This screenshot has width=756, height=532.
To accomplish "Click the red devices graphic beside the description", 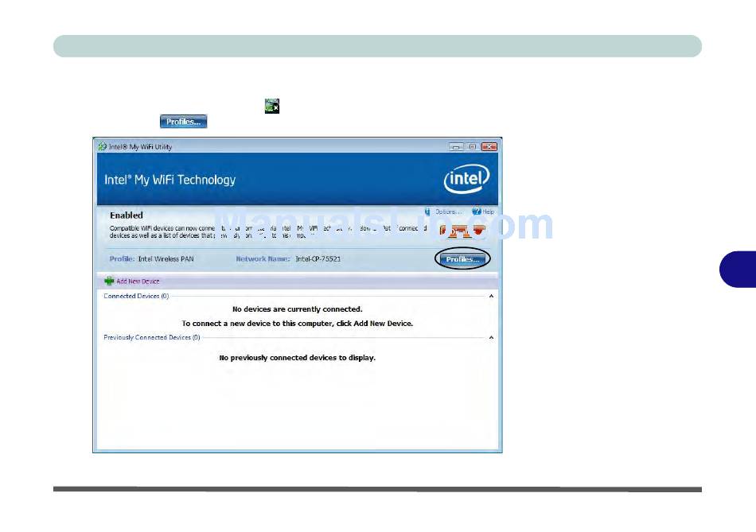I will pyautogui.click(x=462, y=231).
